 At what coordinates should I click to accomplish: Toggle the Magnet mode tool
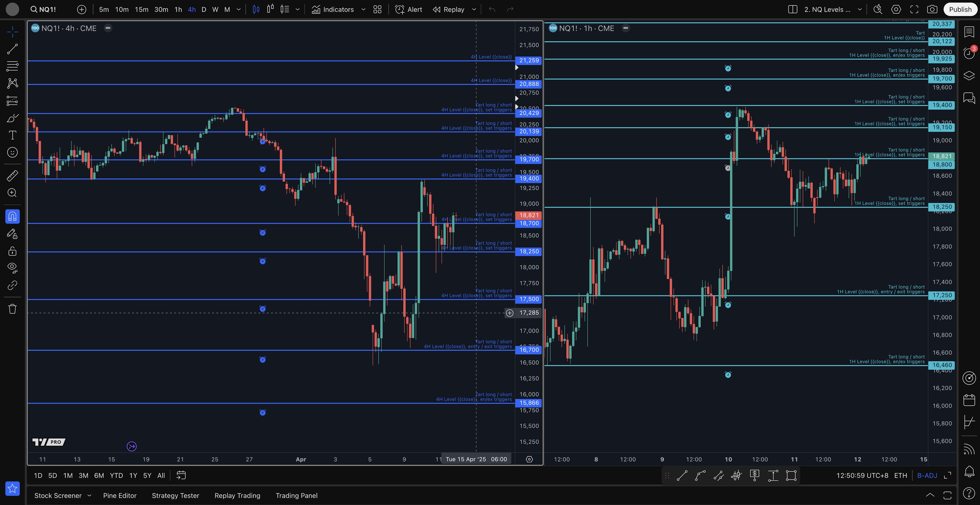12,216
